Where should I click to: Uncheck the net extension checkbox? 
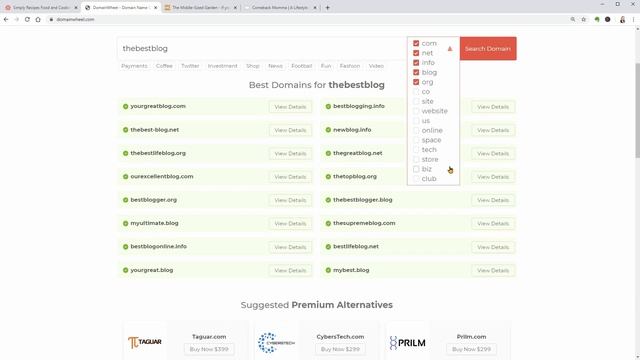click(416, 53)
